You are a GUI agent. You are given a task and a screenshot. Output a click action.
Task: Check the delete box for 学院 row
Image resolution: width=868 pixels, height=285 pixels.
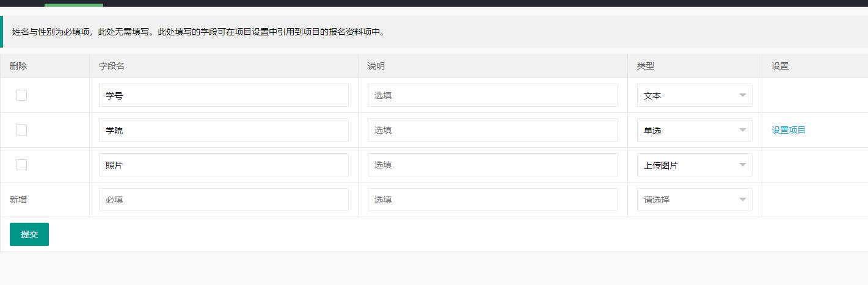pos(21,130)
